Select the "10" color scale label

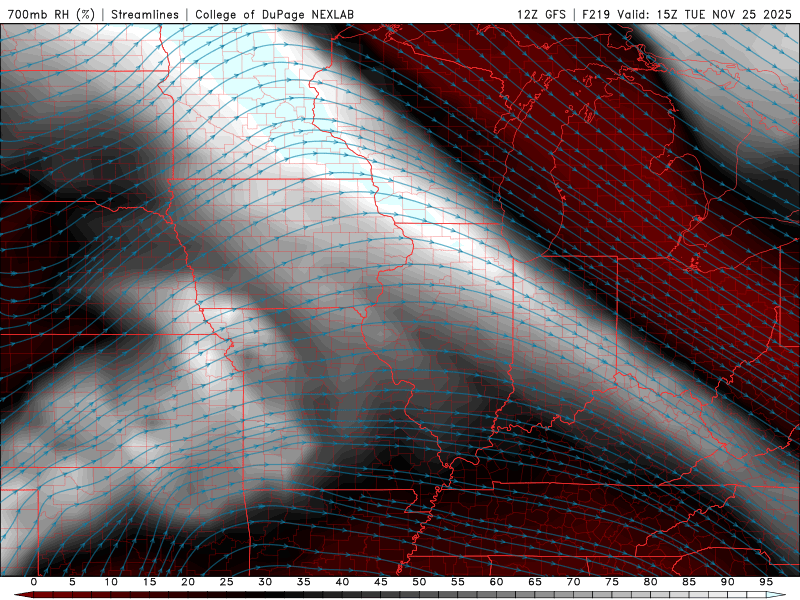pos(111,582)
